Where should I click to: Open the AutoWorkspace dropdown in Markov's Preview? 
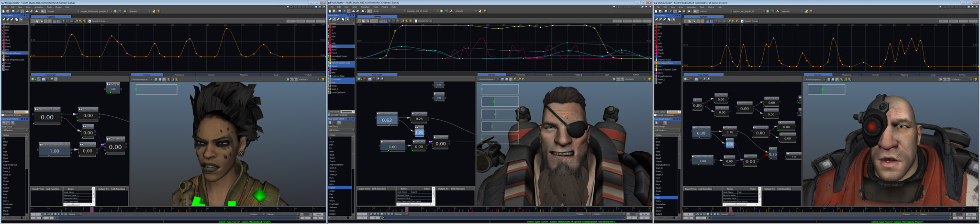pyautogui.click(x=815, y=79)
